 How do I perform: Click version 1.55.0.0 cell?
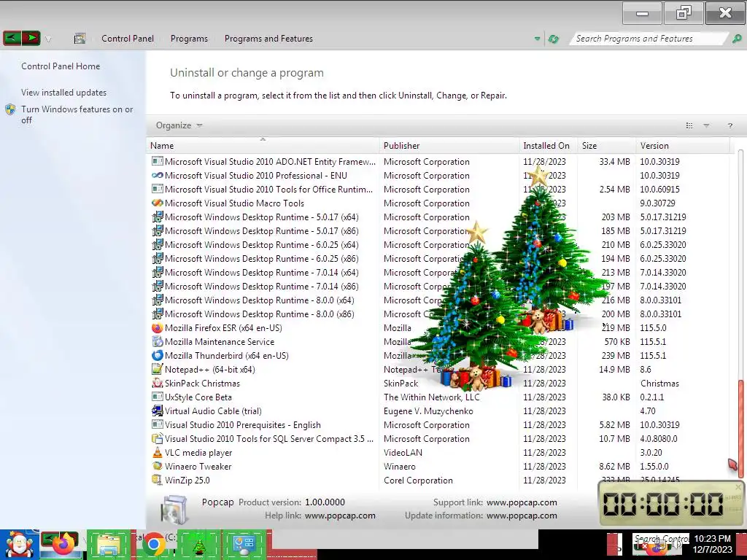click(654, 467)
